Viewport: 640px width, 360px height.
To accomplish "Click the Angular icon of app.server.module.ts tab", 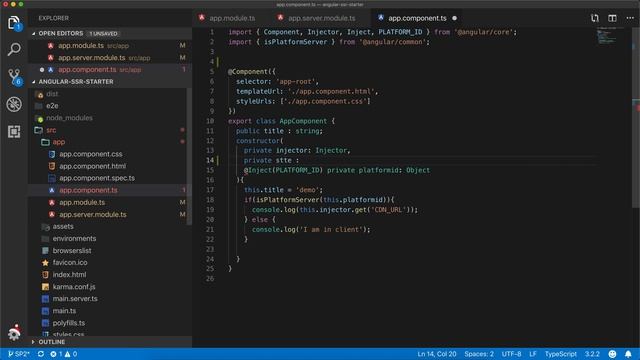I will click(x=280, y=18).
